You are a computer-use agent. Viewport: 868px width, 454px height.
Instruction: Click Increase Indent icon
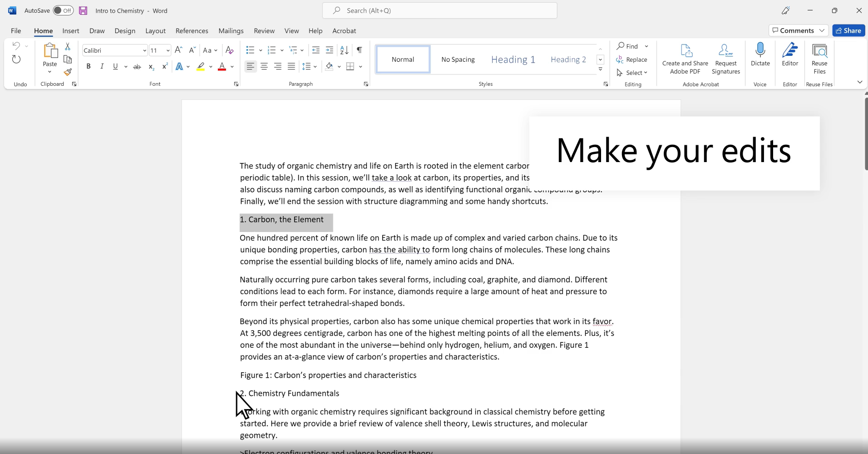coord(330,50)
